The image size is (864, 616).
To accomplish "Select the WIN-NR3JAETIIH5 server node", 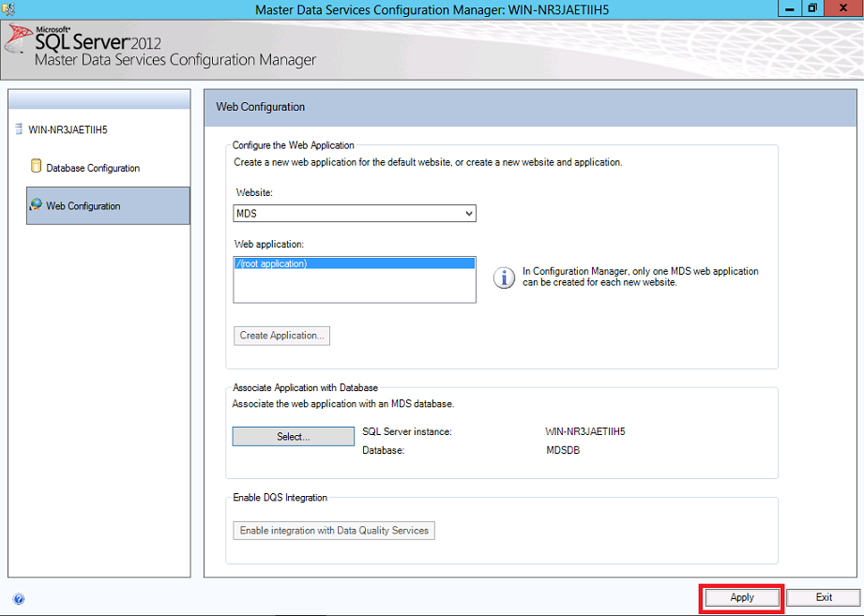I will click(x=68, y=130).
